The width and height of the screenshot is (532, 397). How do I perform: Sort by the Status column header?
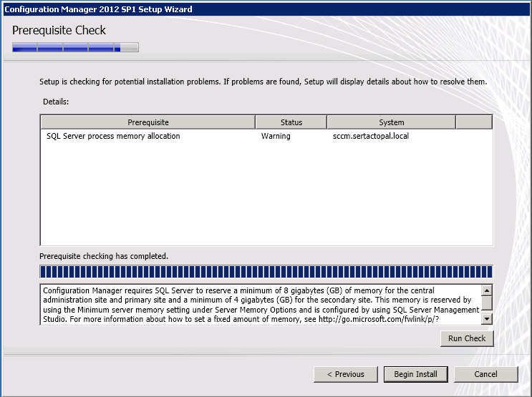click(x=291, y=122)
